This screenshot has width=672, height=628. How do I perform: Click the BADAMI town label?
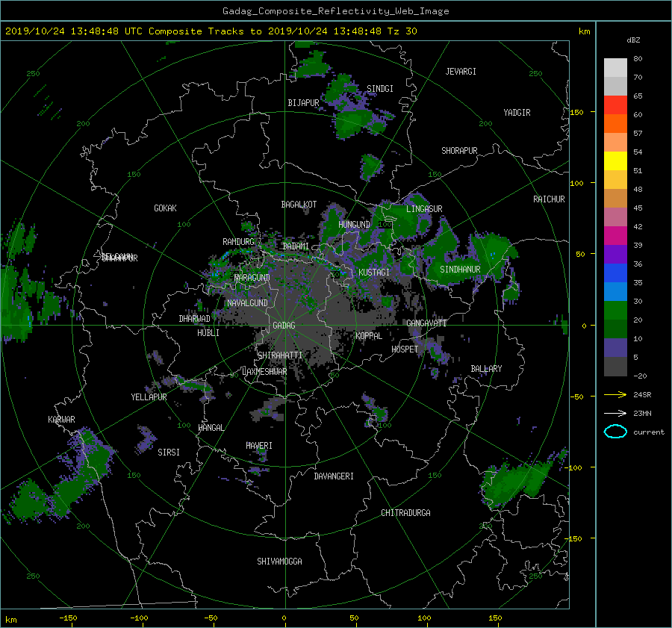[296, 246]
